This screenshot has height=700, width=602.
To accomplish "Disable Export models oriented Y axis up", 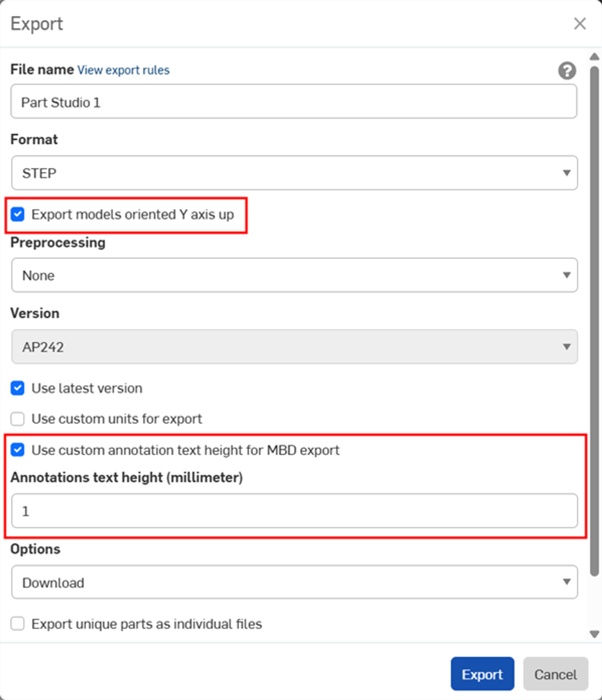I will (x=17, y=215).
